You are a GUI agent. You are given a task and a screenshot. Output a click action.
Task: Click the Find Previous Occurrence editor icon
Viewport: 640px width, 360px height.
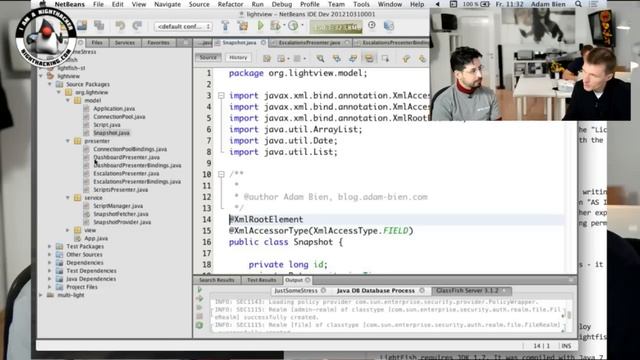point(336,58)
